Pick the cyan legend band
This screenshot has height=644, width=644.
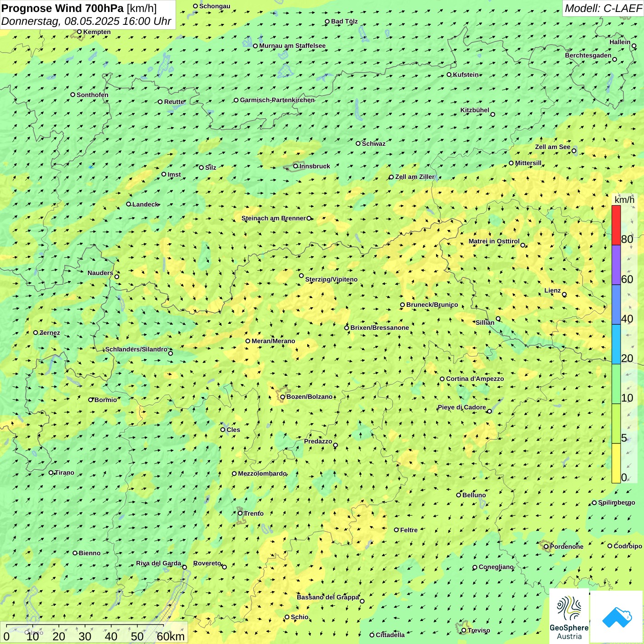pos(616,345)
